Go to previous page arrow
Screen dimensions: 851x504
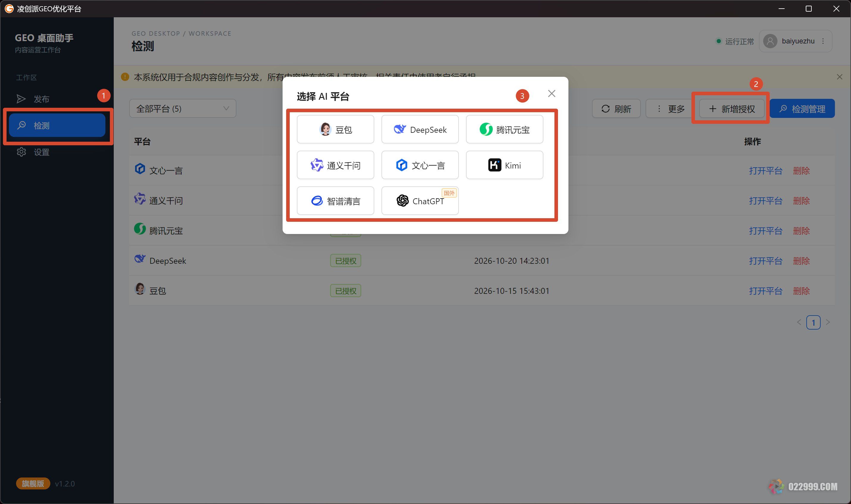[799, 322]
